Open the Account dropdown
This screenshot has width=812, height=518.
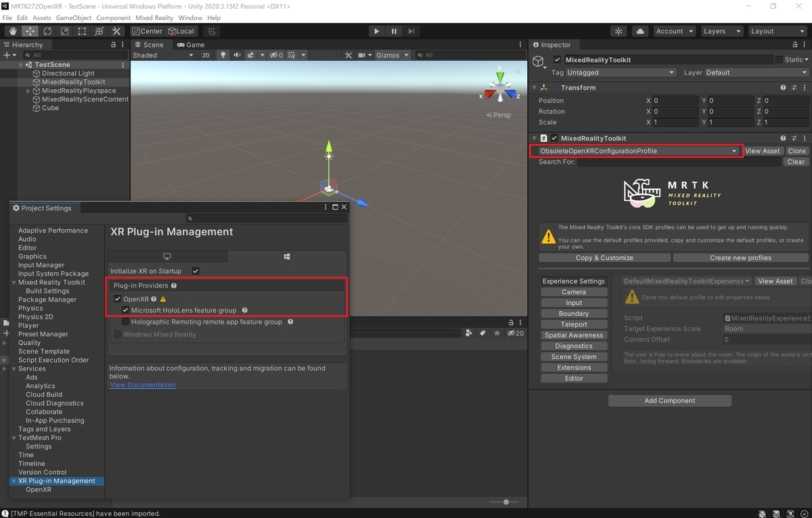coord(675,31)
